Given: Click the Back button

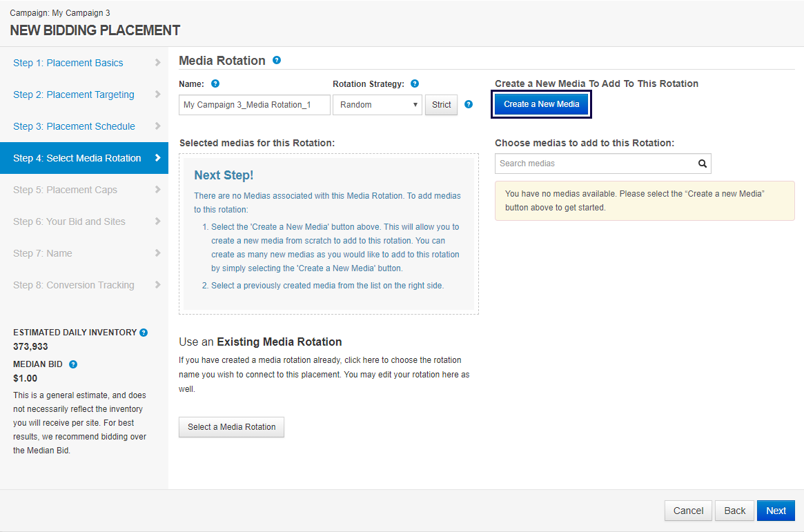Looking at the screenshot, I should click(x=734, y=511).
